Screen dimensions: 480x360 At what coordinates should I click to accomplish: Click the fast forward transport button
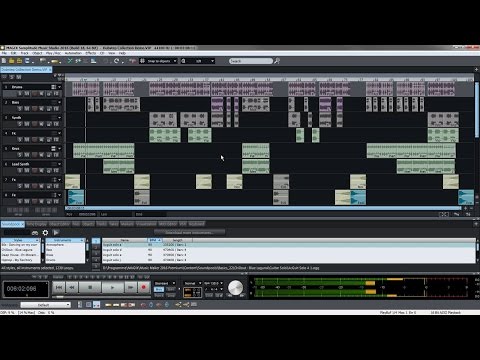(x=130, y=287)
